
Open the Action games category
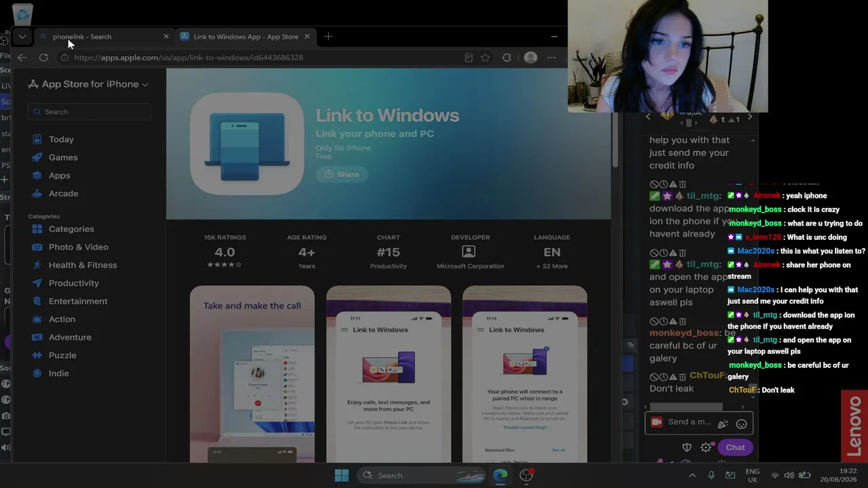[x=62, y=319]
